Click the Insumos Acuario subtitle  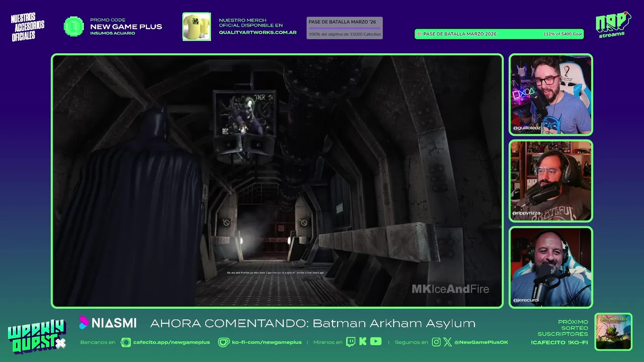click(x=113, y=33)
